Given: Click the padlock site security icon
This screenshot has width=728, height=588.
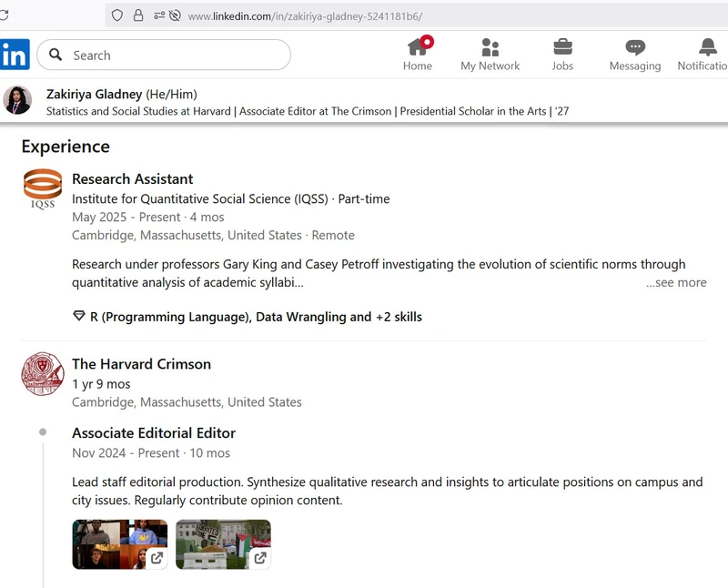Looking at the screenshot, I should coord(138,15).
